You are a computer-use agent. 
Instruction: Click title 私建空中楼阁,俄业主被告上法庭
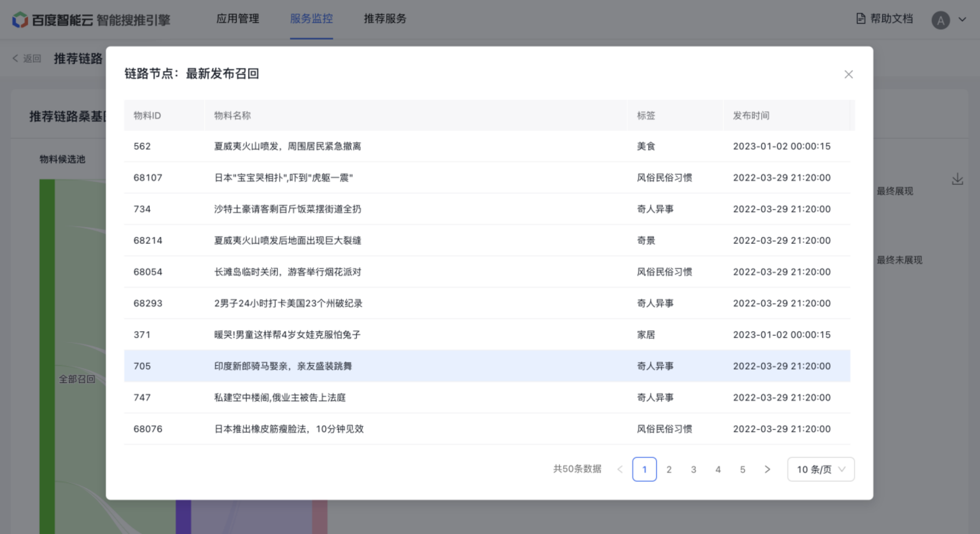point(280,397)
